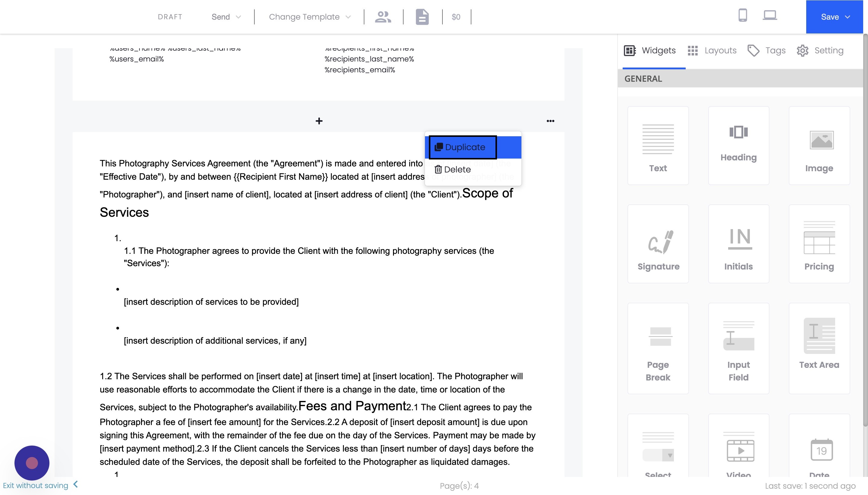This screenshot has height=495, width=868.
Task: Insert a Heading widget
Action: point(738,146)
